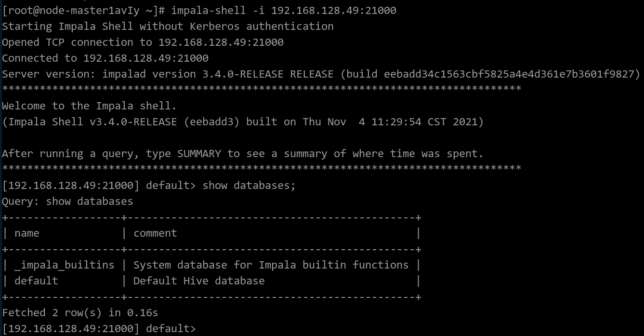Screen dimensions: 644x336
Task: Click the 'default' database row name
Action: [36, 281]
